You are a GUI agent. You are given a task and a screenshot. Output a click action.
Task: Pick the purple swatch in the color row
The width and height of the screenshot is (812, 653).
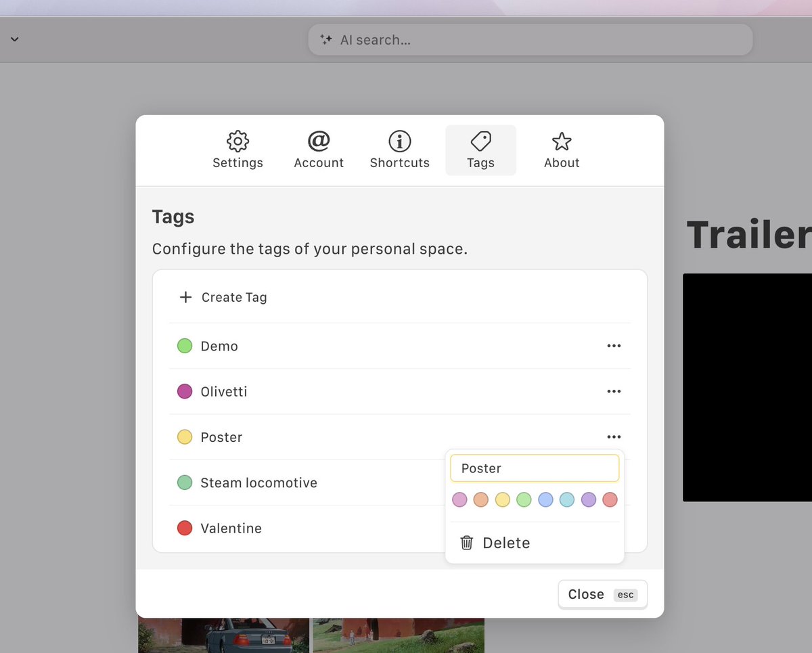[588, 499]
